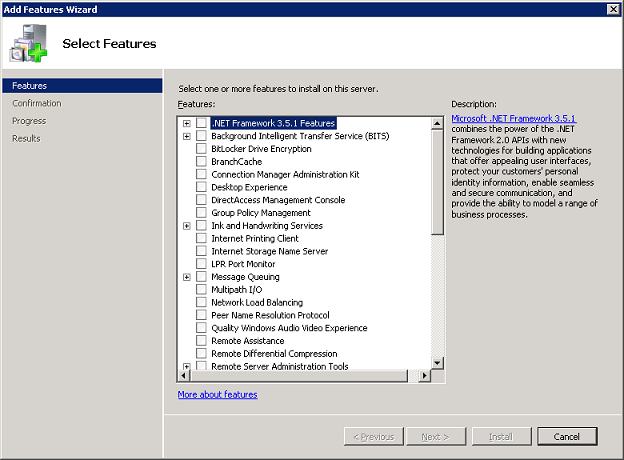Select Remote Assistance row text

click(248, 341)
